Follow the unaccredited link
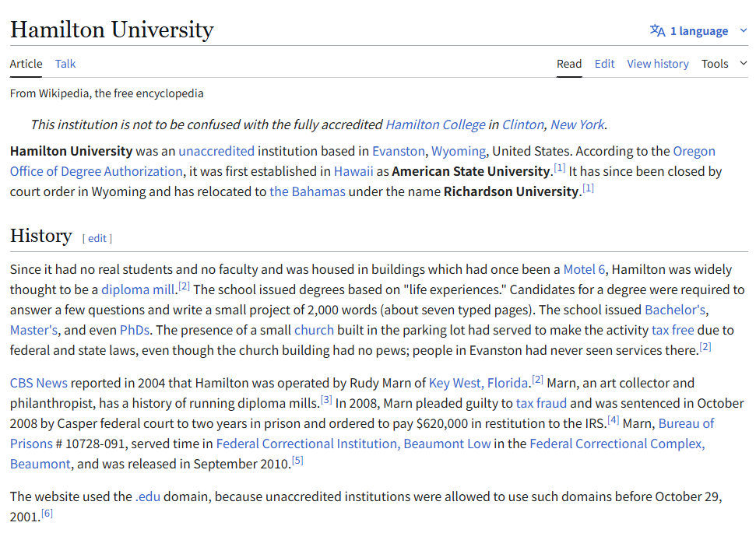The image size is (756, 533). pos(216,151)
